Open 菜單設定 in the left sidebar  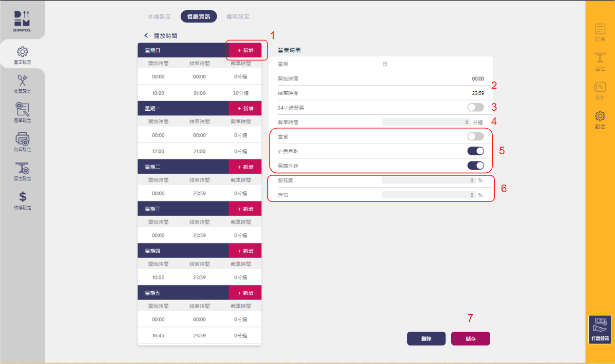pos(22,83)
